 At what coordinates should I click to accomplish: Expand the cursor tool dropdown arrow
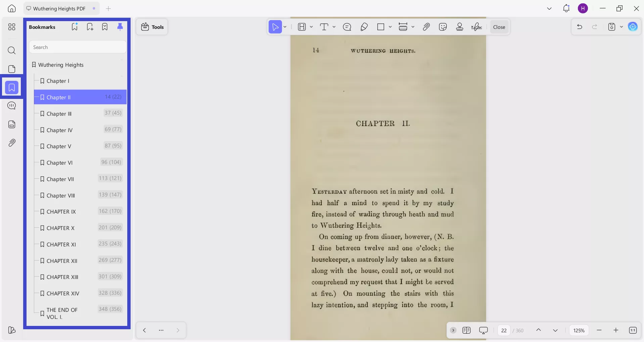(285, 27)
